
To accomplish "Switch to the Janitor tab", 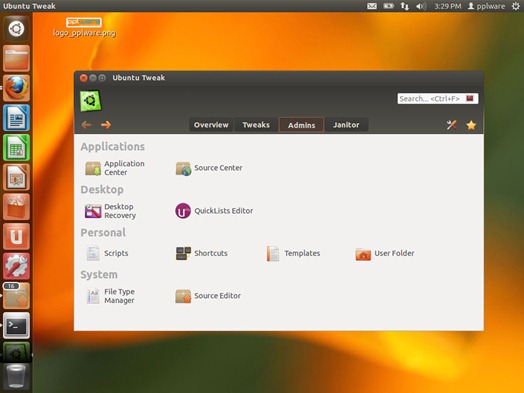I will tap(346, 125).
